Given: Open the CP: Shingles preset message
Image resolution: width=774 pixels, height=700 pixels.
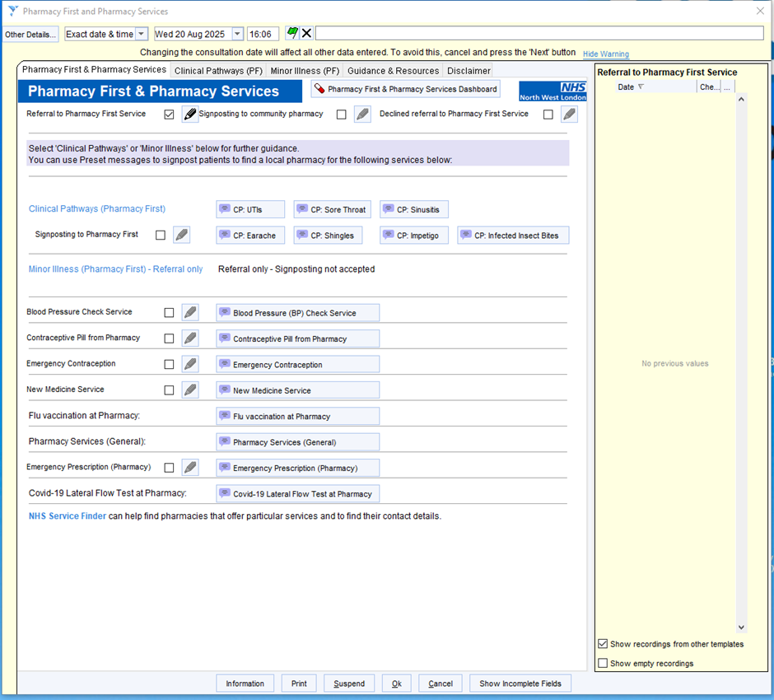Looking at the screenshot, I should [x=328, y=236].
